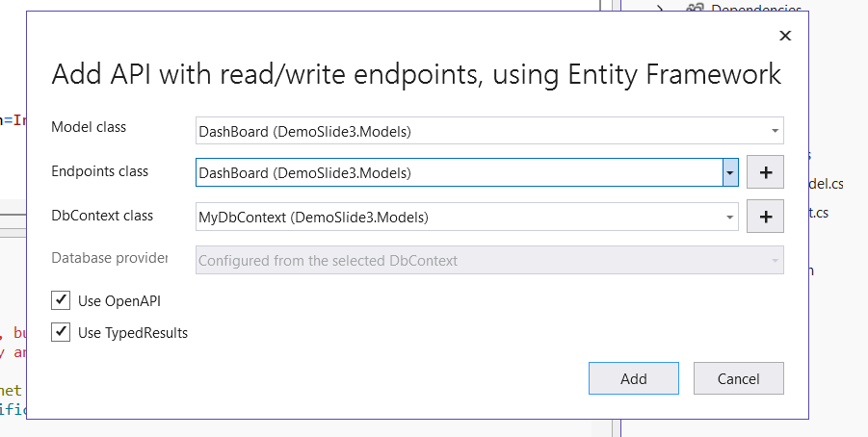Click the 'Endpoints class' label
This screenshot has height=437, width=868.
[x=99, y=171]
